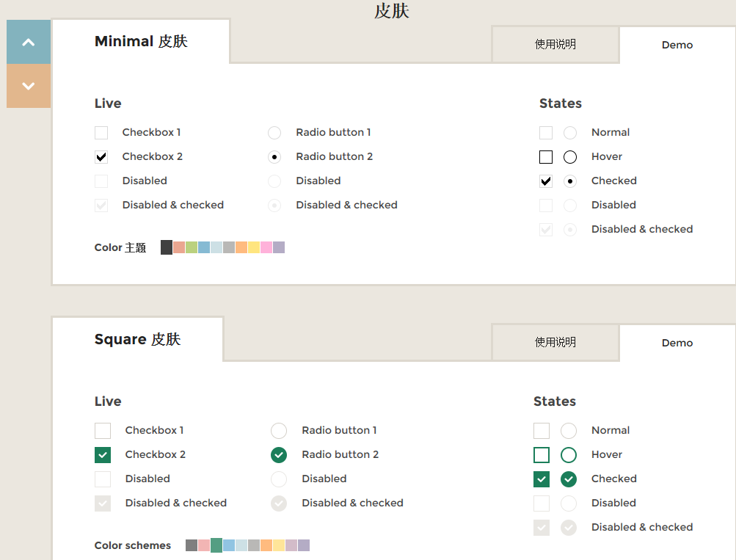
Task: Pick green swatch in Minimal Color 主题
Action: coord(192,247)
